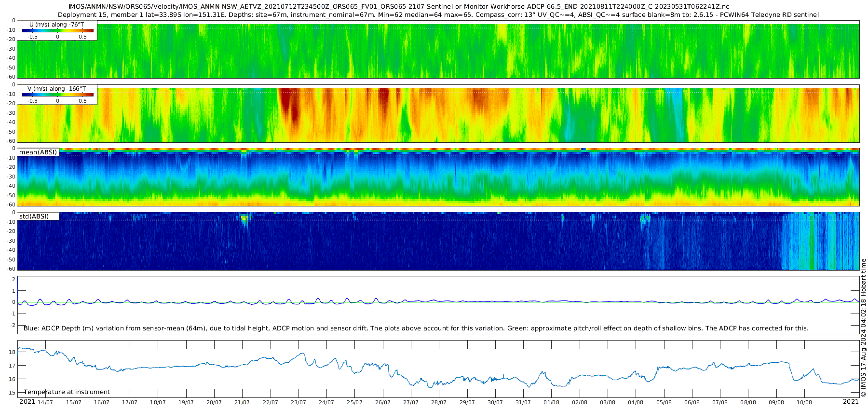Click the 2021 year label at bottom left
The height and width of the screenshot is (410, 868).
coord(27,402)
